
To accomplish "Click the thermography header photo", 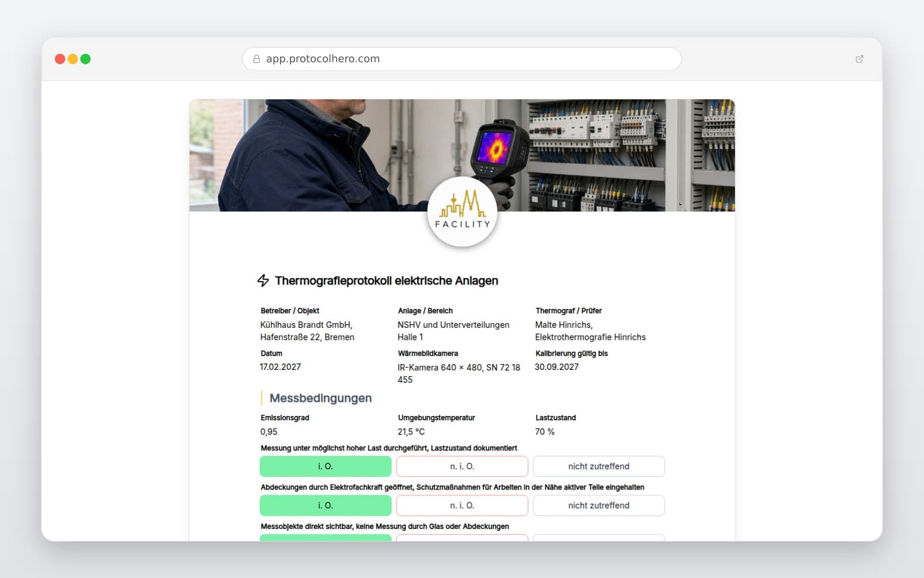I will (462, 155).
